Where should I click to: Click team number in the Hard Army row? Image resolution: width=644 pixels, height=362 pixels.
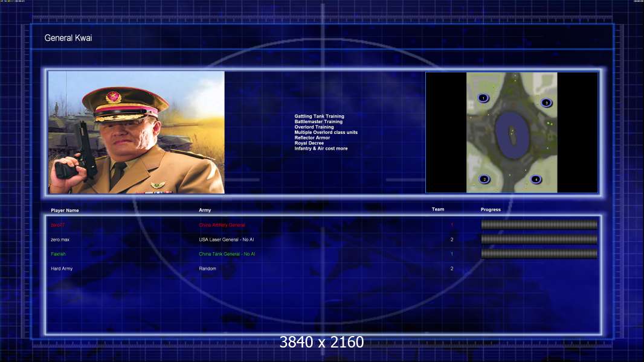[x=452, y=268]
